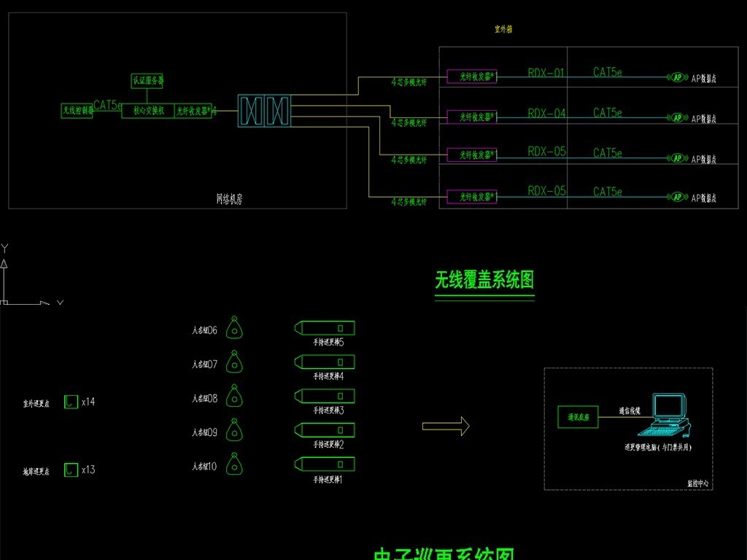Image resolution: width=747 pixels, height=560 pixels.
Task: Select the 认证服务器 block
Action: (x=148, y=80)
